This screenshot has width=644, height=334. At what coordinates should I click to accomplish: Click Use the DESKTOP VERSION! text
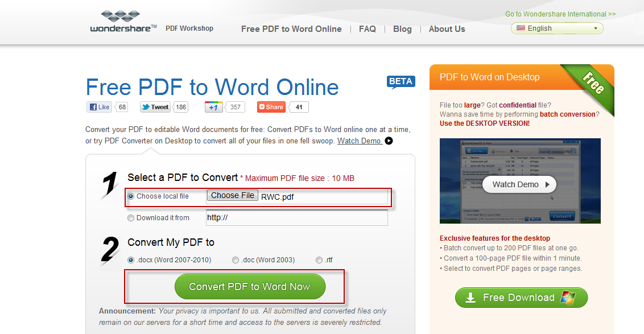(x=485, y=123)
